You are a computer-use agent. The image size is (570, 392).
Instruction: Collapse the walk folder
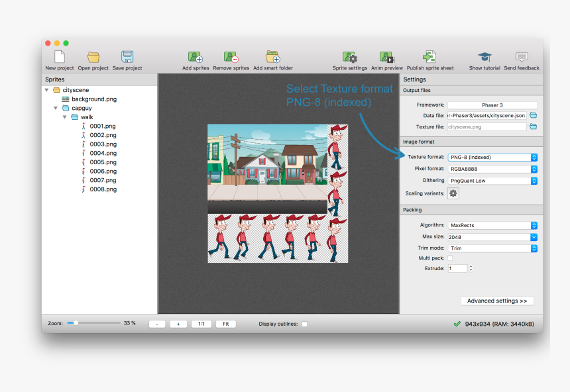[x=65, y=117]
